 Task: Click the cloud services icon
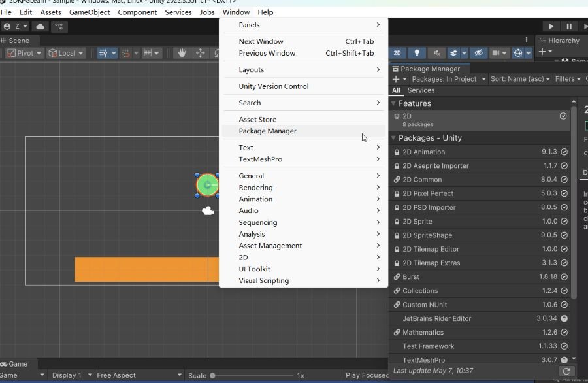click(x=40, y=27)
